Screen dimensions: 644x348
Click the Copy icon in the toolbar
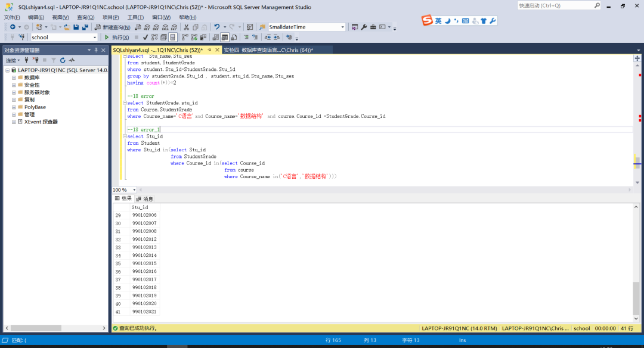coord(196,27)
